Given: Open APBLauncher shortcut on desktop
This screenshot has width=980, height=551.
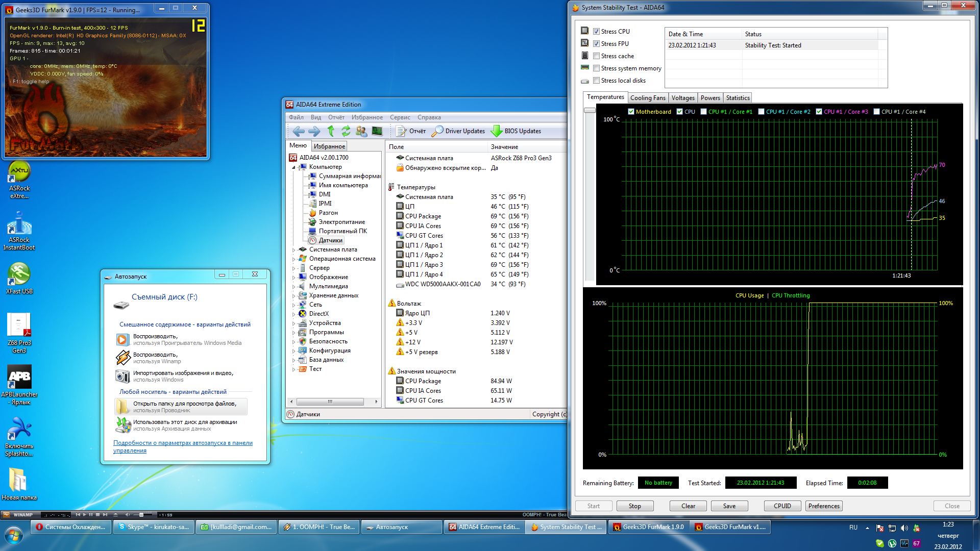Looking at the screenshot, I should tap(19, 385).
